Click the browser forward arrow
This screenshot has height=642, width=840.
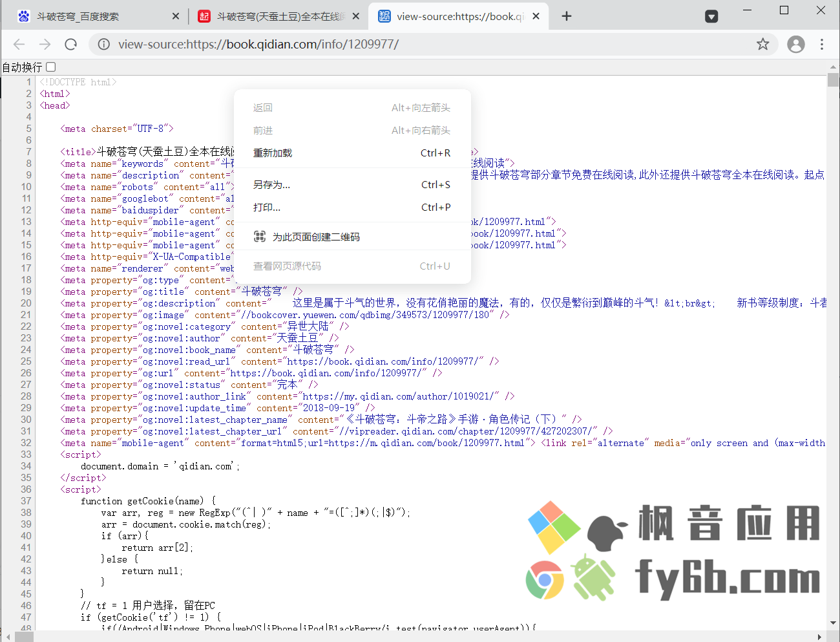[45, 44]
